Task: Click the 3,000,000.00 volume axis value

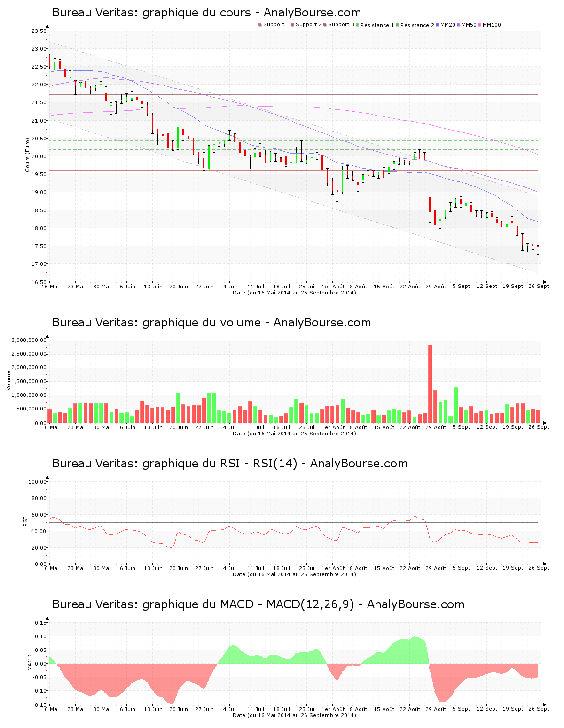Action: point(29,340)
